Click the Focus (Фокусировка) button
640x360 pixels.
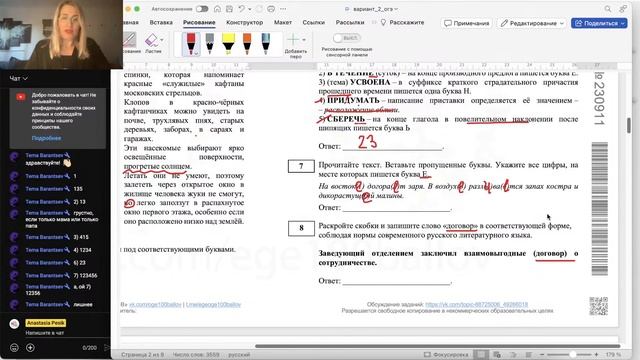tap(446, 355)
